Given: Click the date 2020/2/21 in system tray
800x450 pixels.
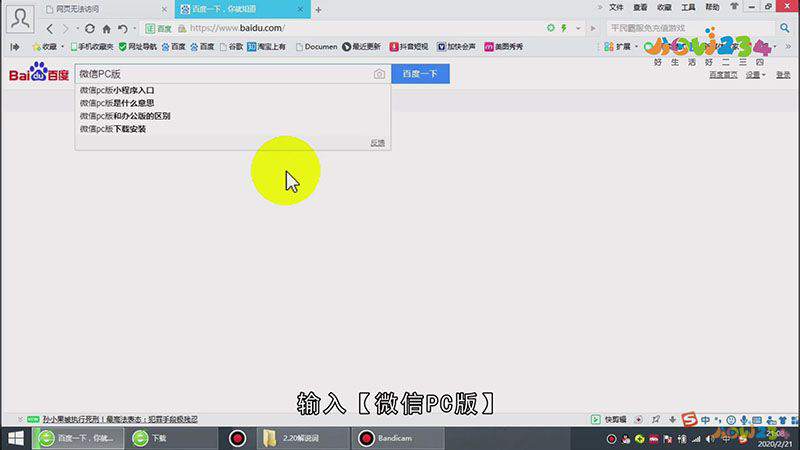Looking at the screenshot, I should click(x=774, y=444).
